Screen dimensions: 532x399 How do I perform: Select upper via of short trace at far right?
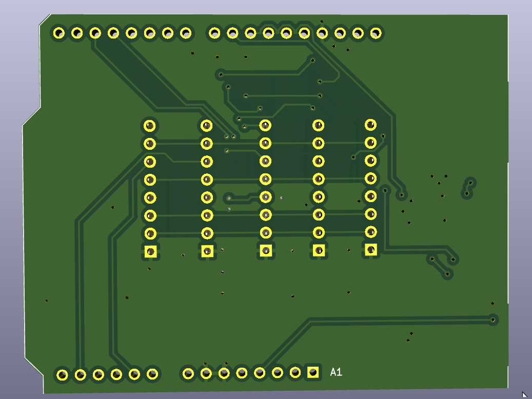470,183
